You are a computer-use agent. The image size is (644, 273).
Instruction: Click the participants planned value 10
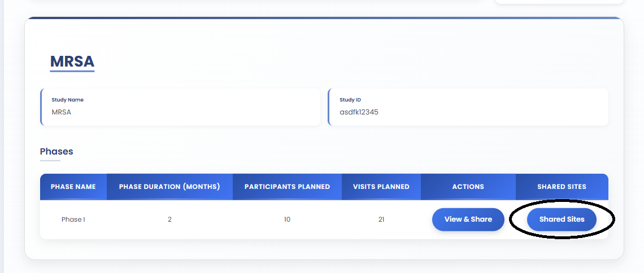pos(287,219)
